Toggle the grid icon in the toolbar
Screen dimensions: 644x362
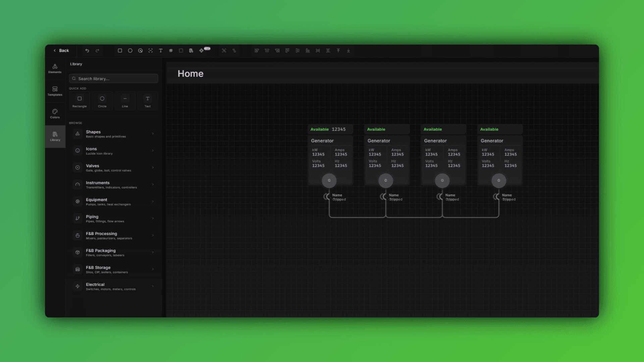(x=171, y=50)
